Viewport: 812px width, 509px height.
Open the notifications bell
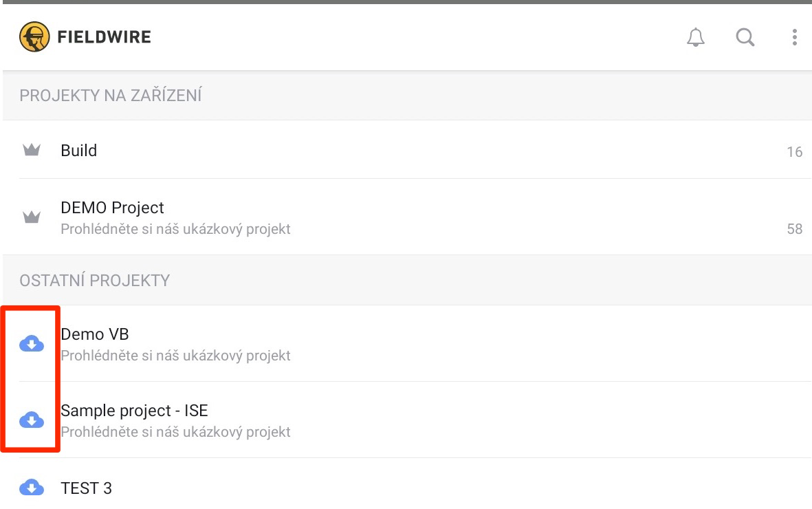coord(696,37)
